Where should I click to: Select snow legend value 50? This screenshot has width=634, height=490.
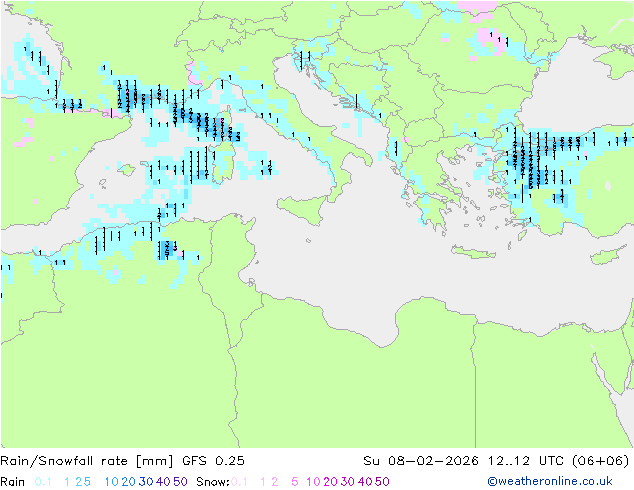(382, 482)
